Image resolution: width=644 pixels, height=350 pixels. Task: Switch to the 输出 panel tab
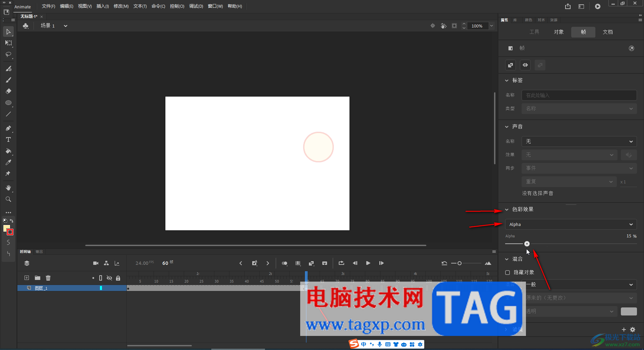pos(39,252)
